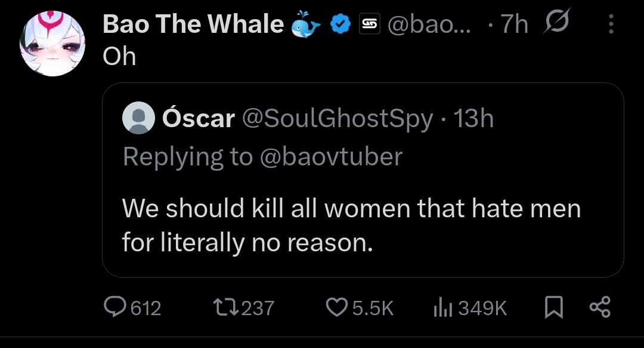The width and height of the screenshot is (644, 348).
Task: Click the Bao The Whale display name
Action: point(193,24)
